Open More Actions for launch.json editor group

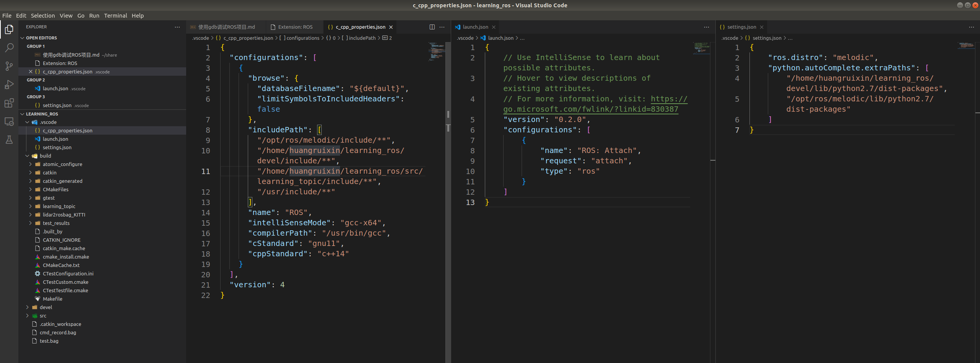[707, 27]
